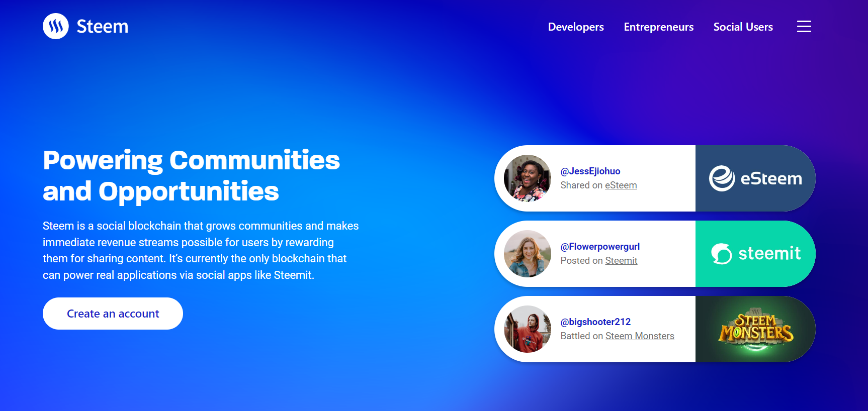This screenshot has height=411, width=868.
Task: Open the Entrepreneurs menu item
Action: tap(659, 27)
